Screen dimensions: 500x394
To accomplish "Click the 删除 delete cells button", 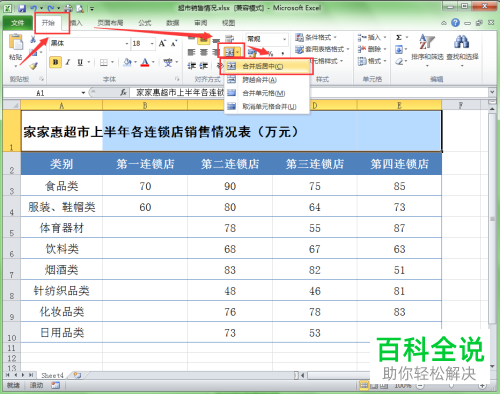I will point(372,49).
